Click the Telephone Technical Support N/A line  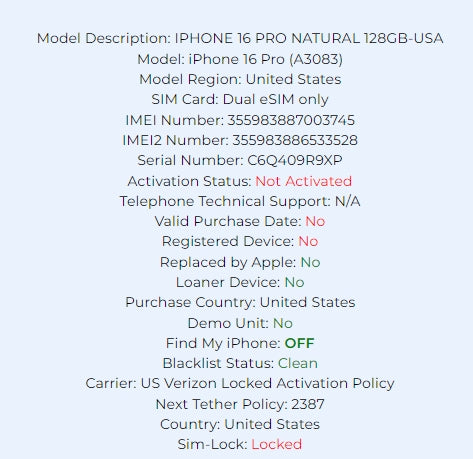(240, 201)
